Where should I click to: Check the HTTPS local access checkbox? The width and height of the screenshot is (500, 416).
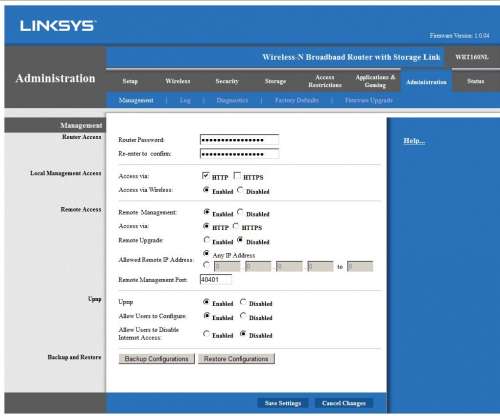[237, 176]
